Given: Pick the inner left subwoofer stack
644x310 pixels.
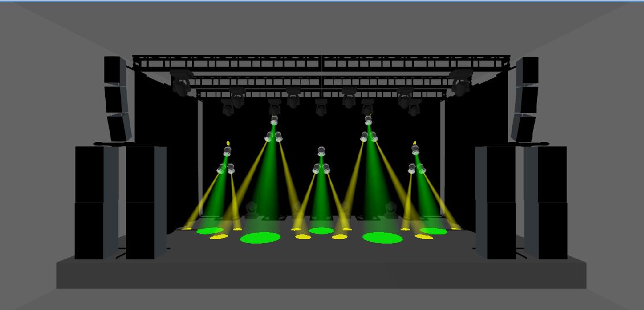Looking at the screenshot, I should click(x=146, y=203).
